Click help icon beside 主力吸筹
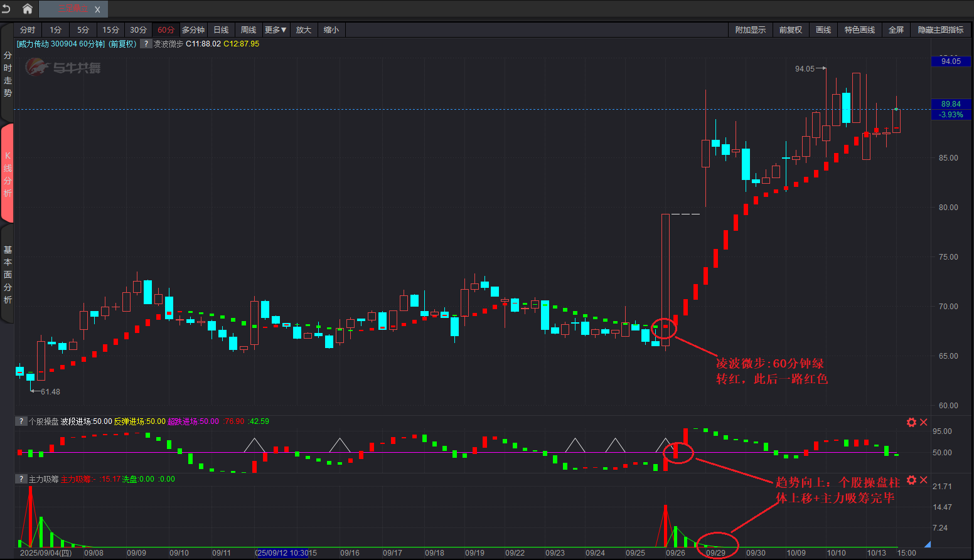The width and height of the screenshot is (974, 560). (x=21, y=479)
